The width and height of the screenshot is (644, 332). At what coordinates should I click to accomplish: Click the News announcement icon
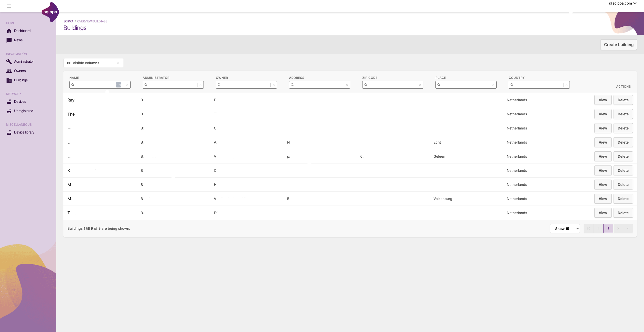(x=9, y=40)
